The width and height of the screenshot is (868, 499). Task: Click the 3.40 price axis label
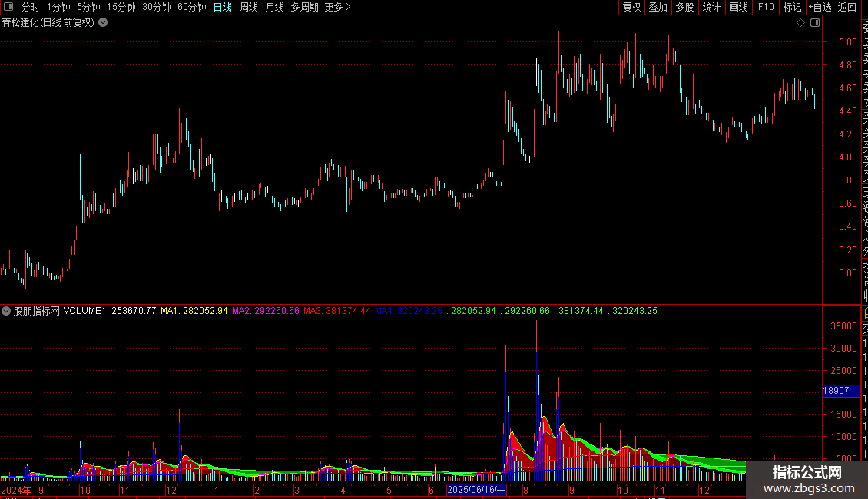[847, 226]
